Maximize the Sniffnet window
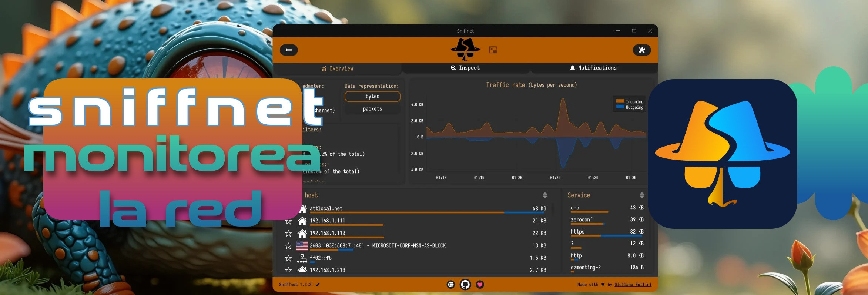868x295 pixels. 634,31
